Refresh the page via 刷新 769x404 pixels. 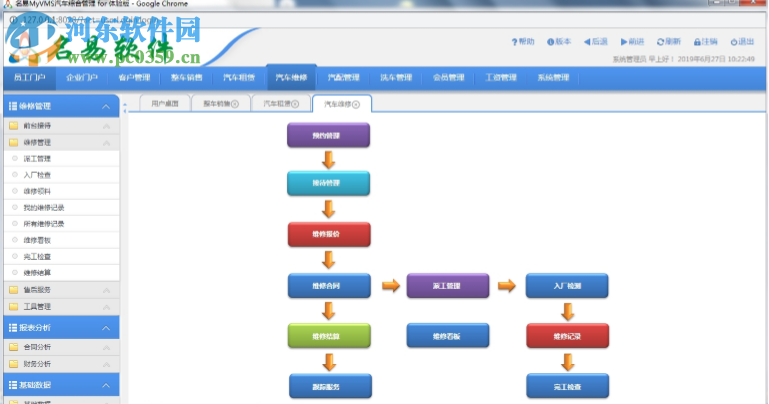669,42
